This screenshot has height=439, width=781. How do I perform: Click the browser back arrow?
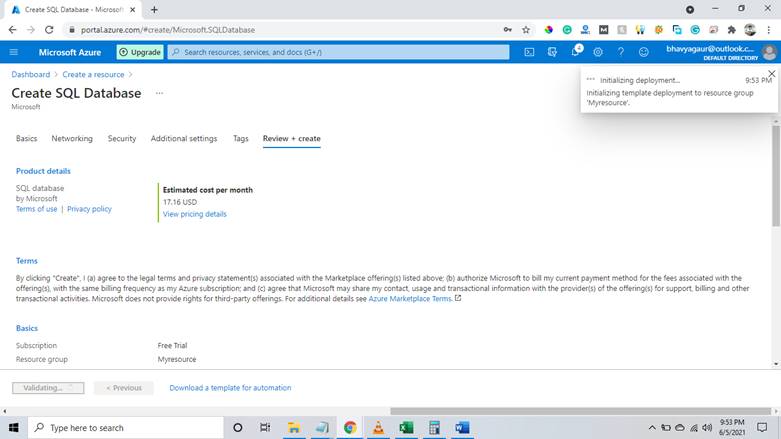[12, 30]
